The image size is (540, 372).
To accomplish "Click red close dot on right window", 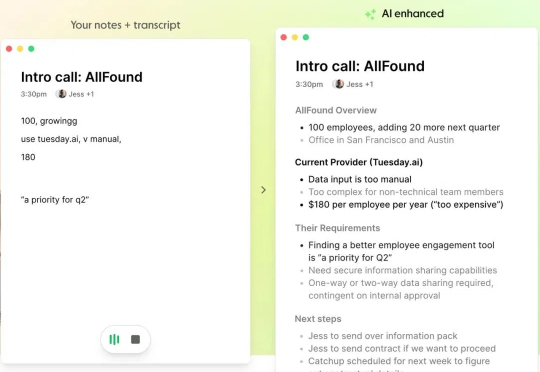I will click(x=284, y=37).
